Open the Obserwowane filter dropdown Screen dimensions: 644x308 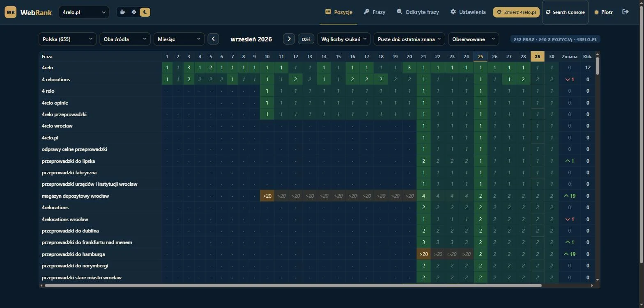click(474, 39)
